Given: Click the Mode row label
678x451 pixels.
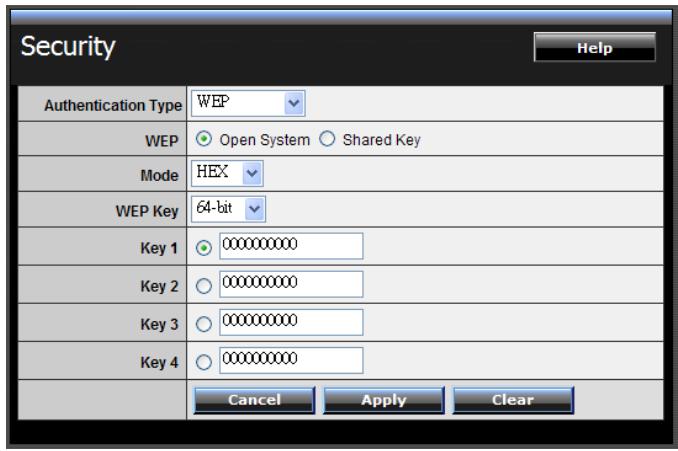Looking at the screenshot, I should [159, 176].
